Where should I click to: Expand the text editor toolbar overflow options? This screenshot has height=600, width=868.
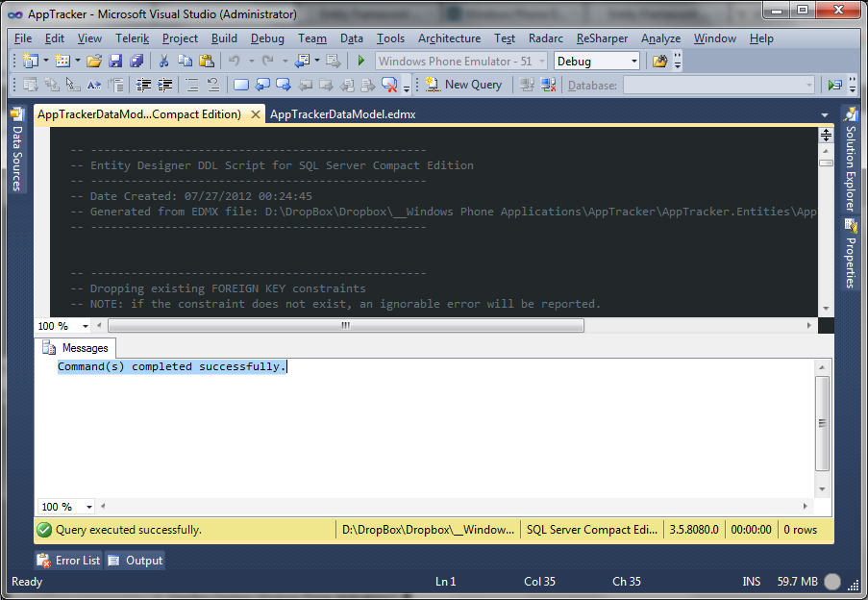point(407,86)
